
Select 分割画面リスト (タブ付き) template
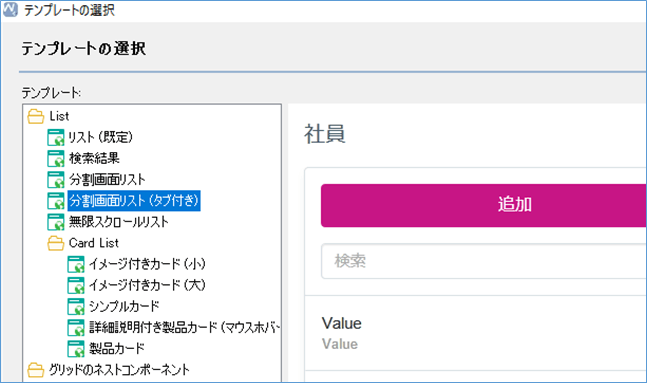(x=134, y=201)
